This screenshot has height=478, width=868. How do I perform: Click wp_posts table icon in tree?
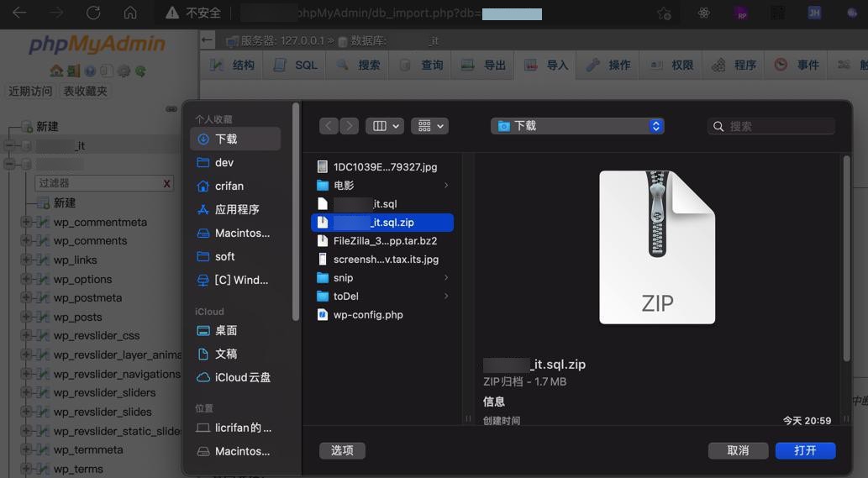[44, 317]
